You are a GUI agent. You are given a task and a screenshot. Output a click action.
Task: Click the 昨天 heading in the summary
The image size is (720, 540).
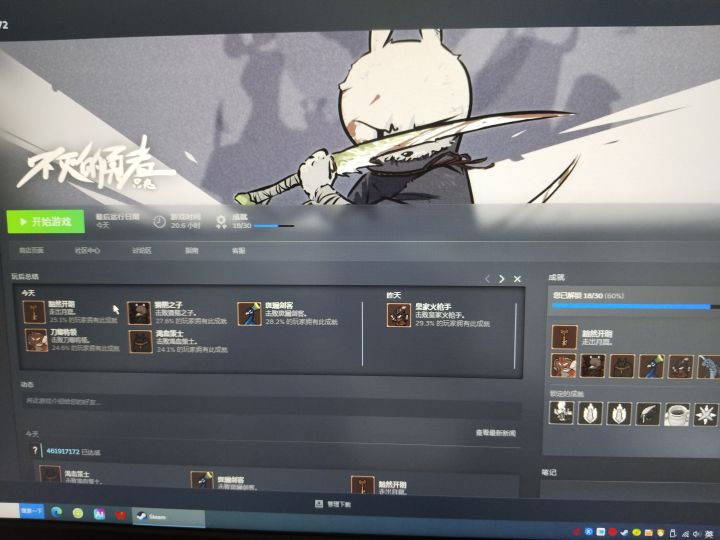[394, 295]
